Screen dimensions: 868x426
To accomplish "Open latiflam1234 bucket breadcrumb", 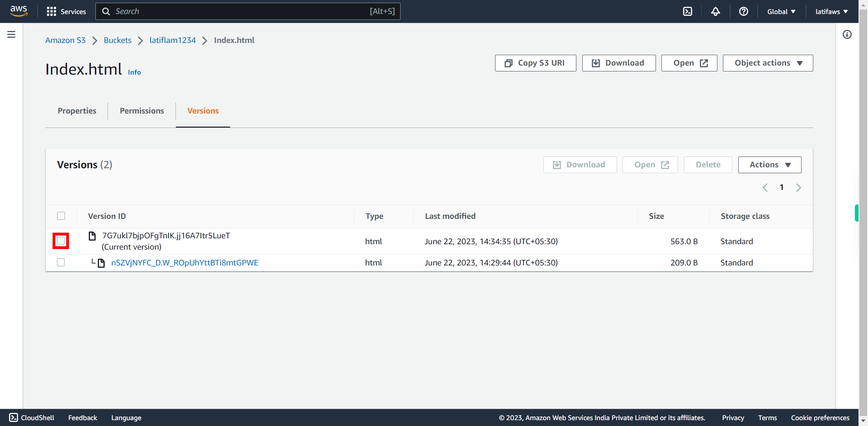I will tap(173, 40).
